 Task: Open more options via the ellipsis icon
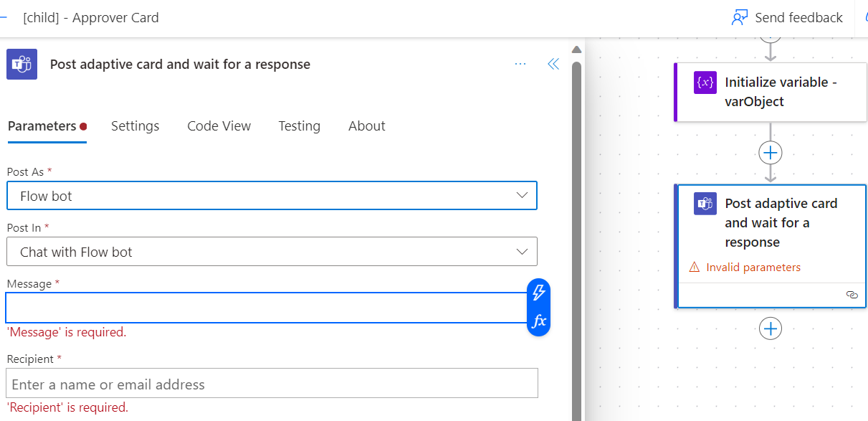(520, 64)
